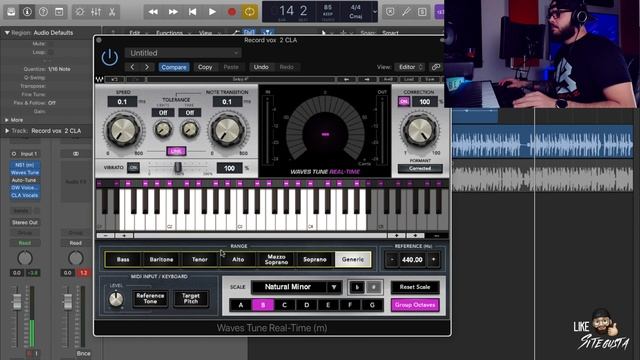The width and height of the screenshot is (640, 360).
Task: Select root note A
Action: (x=241, y=305)
